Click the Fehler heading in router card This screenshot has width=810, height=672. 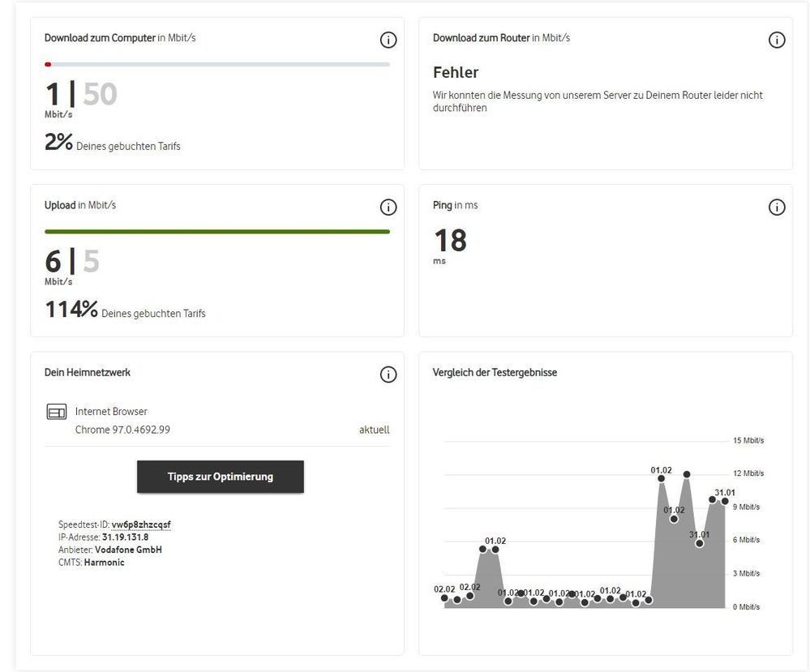click(456, 72)
